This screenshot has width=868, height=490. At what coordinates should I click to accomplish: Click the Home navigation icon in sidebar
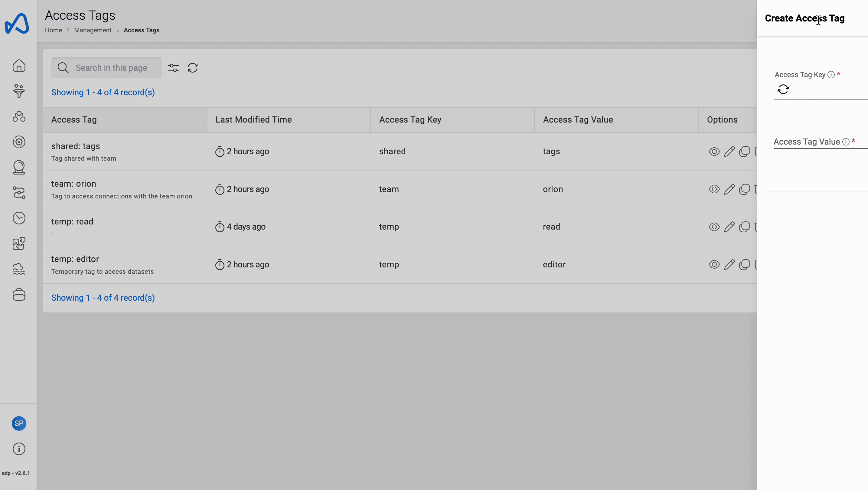[18, 66]
